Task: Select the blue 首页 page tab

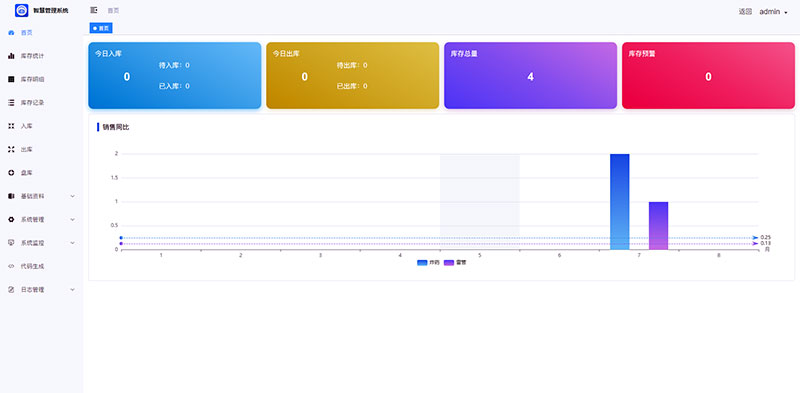Action: click(x=101, y=28)
